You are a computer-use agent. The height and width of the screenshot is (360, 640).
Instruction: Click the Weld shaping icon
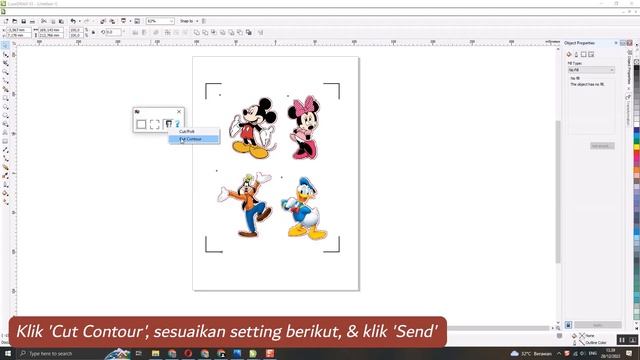click(197, 33)
